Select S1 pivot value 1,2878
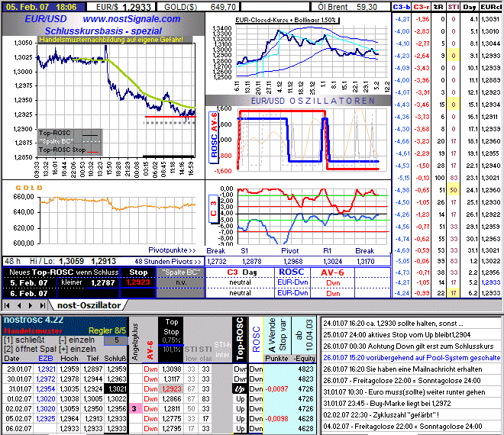Image resolution: width=504 pixels, height=435 pixels. coord(252,262)
